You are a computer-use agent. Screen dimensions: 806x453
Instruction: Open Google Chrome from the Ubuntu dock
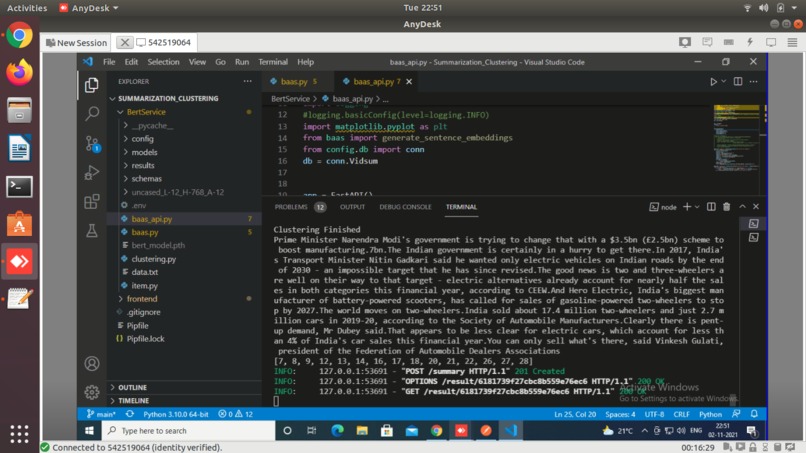coord(20,35)
